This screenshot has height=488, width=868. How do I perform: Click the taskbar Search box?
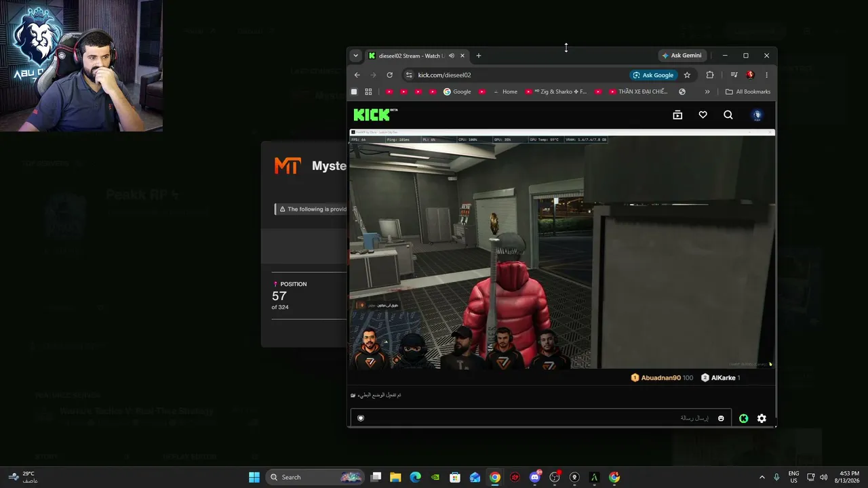[315, 477]
